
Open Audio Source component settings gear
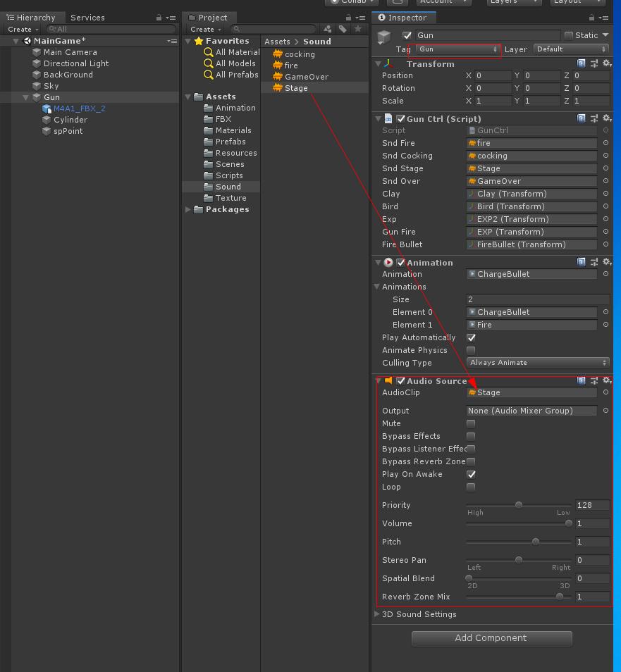click(607, 380)
